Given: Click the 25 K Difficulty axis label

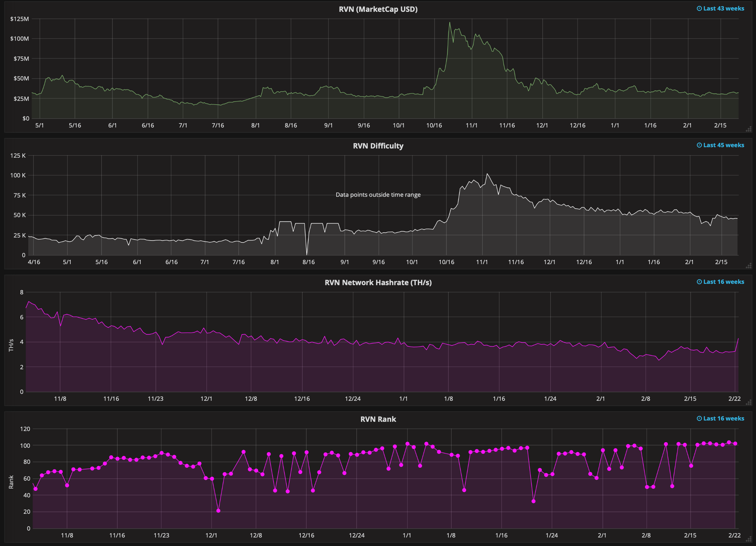Looking at the screenshot, I should 19,236.
